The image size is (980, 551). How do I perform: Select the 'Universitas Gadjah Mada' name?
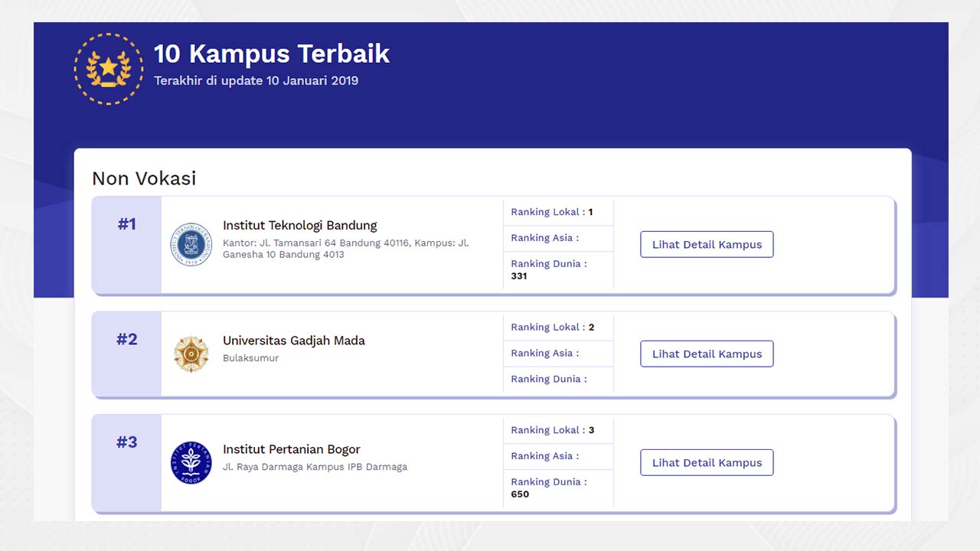pos(294,341)
